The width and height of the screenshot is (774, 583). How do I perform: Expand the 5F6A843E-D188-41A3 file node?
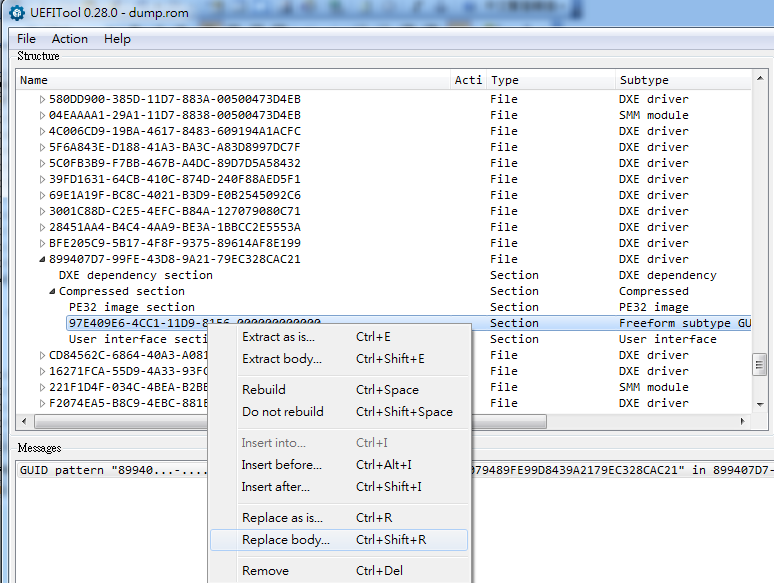[x=42, y=147]
